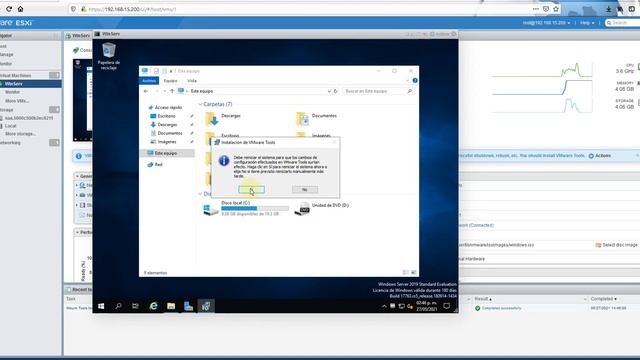
Task: Go to the browser home page
Action: click(20, 9)
